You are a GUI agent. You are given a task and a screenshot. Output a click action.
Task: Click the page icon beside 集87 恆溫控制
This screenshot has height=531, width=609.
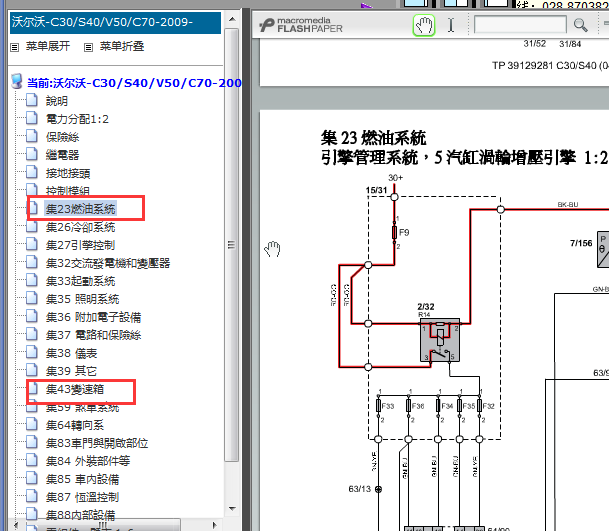pyautogui.click(x=32, y=496)
